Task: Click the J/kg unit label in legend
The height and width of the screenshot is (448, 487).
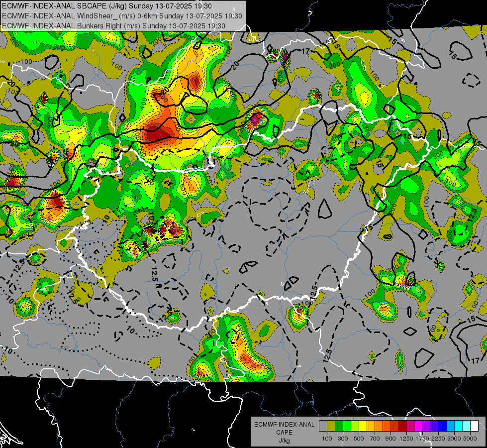Action: point(284,441)
